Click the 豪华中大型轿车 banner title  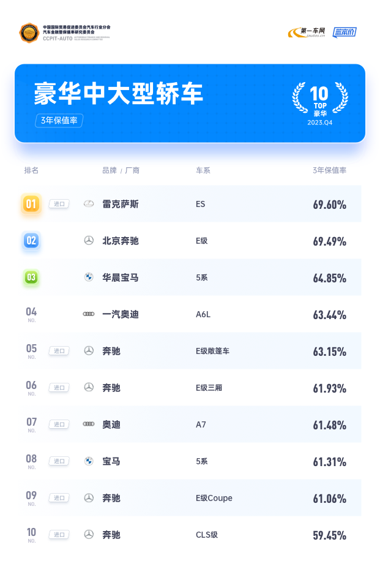119,93
